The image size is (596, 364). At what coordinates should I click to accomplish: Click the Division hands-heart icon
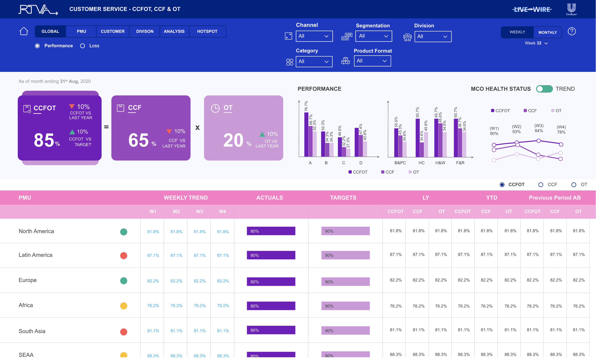[407, 37]
